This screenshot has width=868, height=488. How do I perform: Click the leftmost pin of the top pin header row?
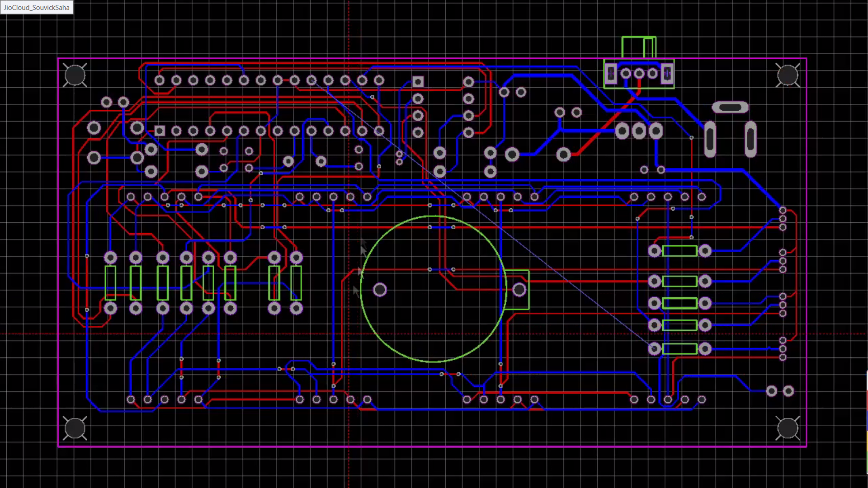click(x=159, y=80)
